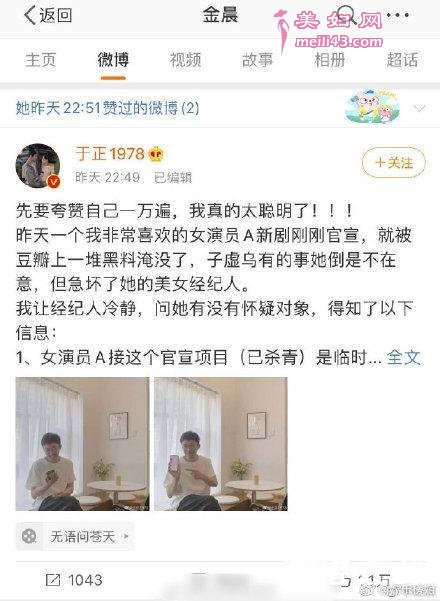Switch to the 主页 tab
This screenshot has width=440, height=601.
(41, 60)
